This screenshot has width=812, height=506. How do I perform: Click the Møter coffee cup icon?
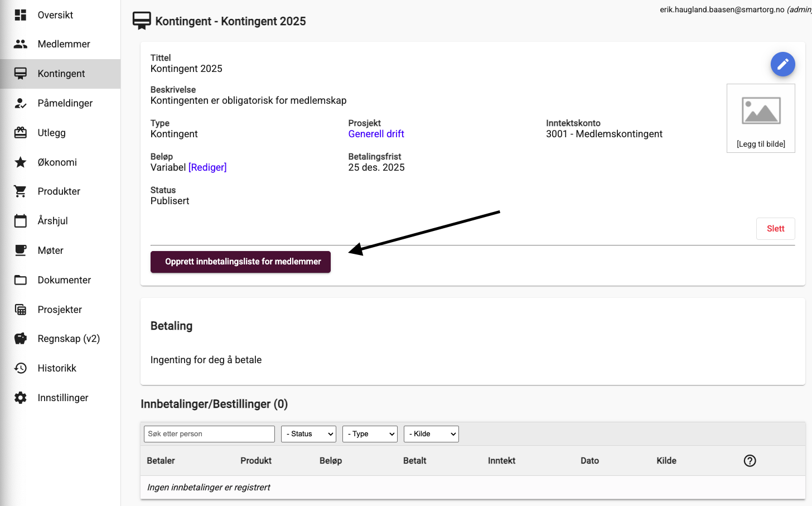tap(21, 250)
